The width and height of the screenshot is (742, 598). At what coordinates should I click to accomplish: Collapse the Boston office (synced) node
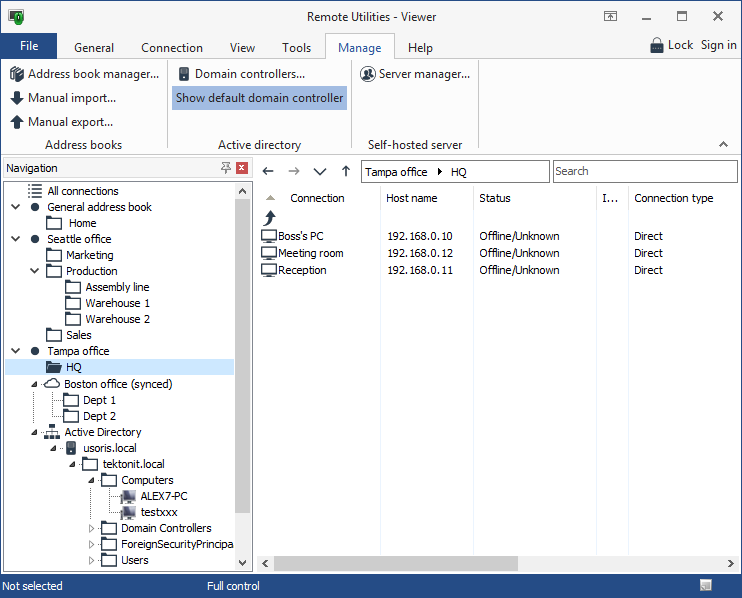click(34, 384)
